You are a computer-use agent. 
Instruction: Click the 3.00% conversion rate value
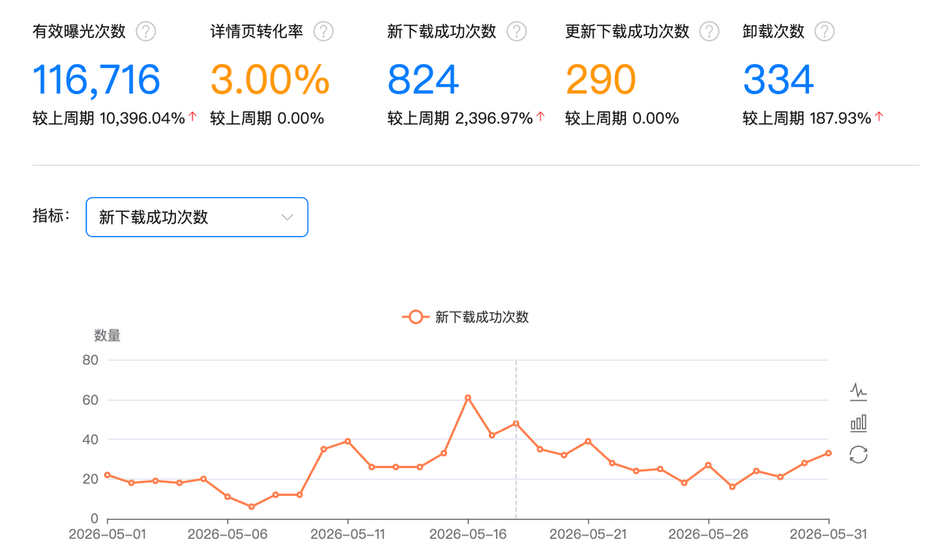[269, 79]
